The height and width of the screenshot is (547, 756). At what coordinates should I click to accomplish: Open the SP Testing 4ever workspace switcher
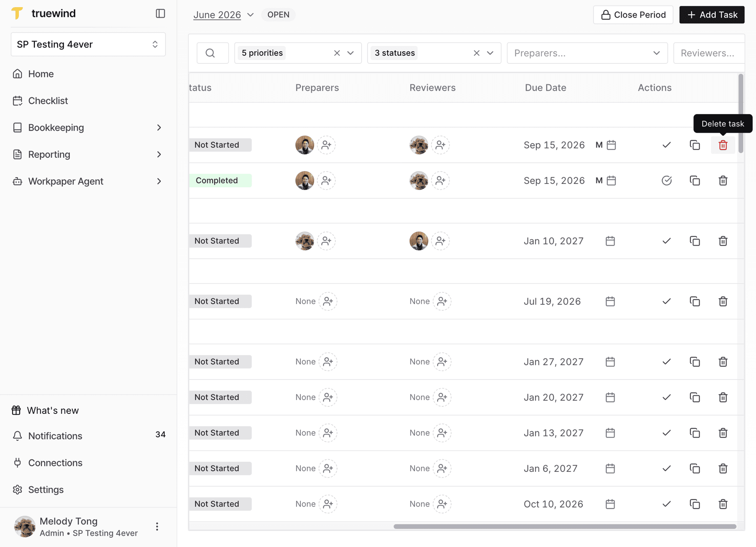coord(88,44)
